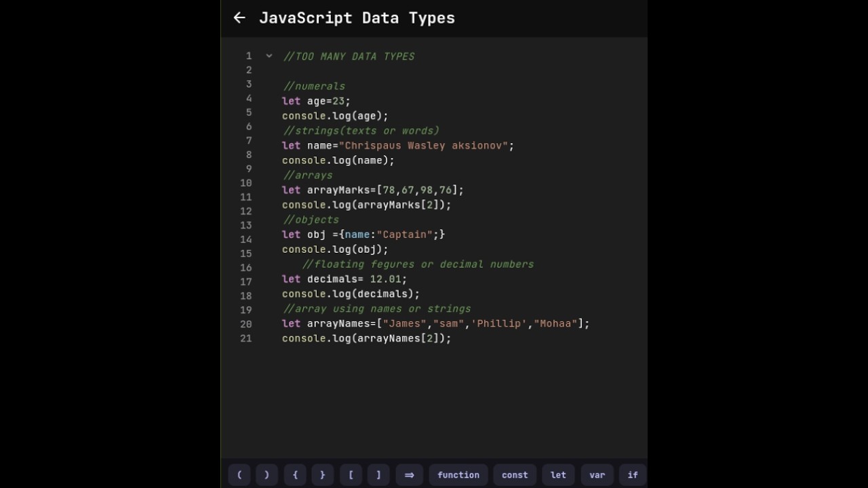Viewport: 868px width, 488px height.
Task: Click the //arrays comment
Action: pos(308,176)
